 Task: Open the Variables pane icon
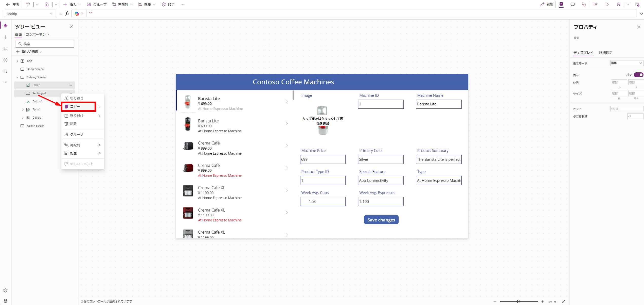(5, 60)
